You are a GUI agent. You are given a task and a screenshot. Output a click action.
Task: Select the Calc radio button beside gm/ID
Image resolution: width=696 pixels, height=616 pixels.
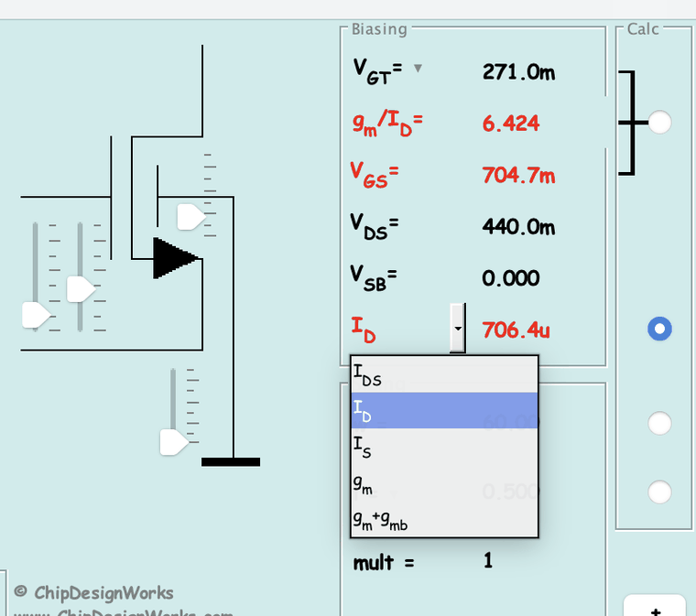(659, 122)
